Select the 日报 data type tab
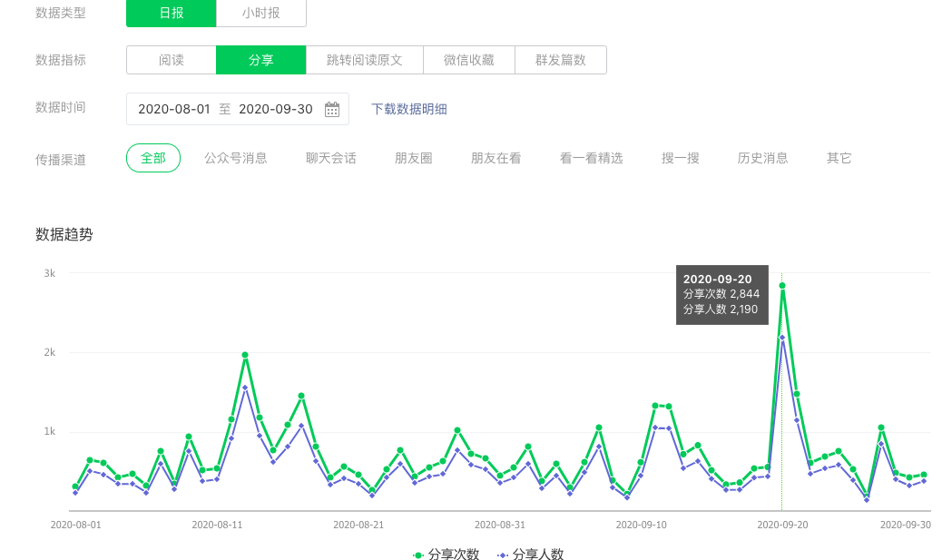 172,14
